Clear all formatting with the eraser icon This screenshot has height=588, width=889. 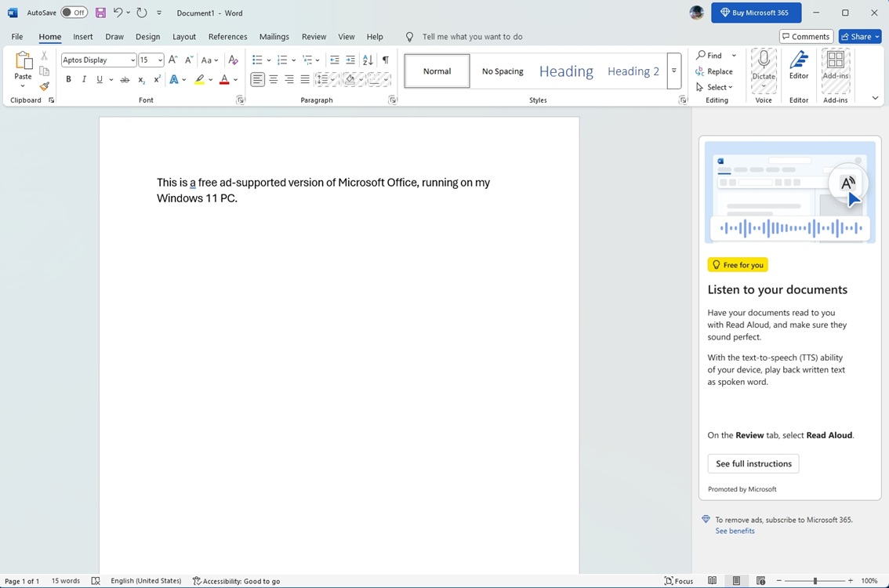[233, 60]
